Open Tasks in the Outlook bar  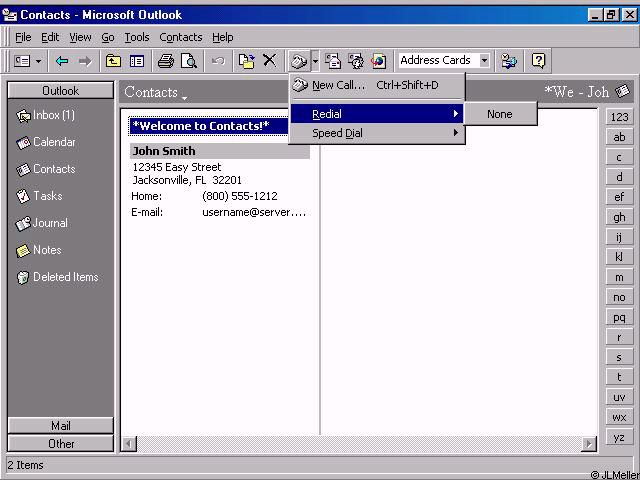pos(39,196)
